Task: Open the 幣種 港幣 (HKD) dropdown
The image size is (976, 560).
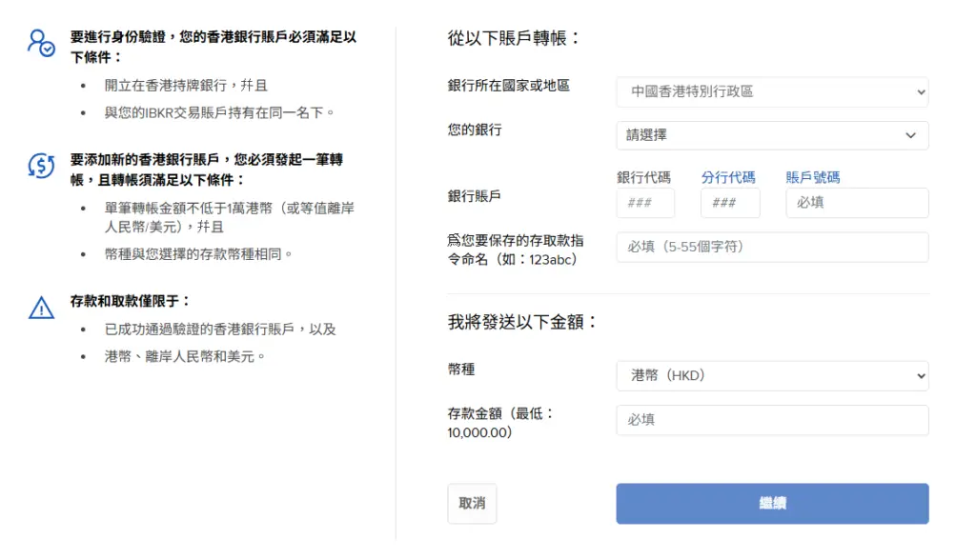Action: [x=772, y=375]
